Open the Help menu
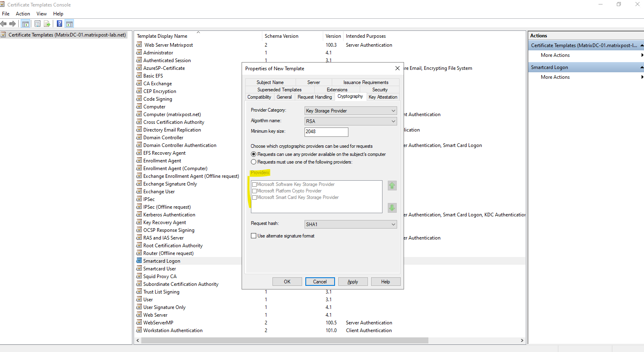This screenshot has width=644, height=352. click(58, 13)
